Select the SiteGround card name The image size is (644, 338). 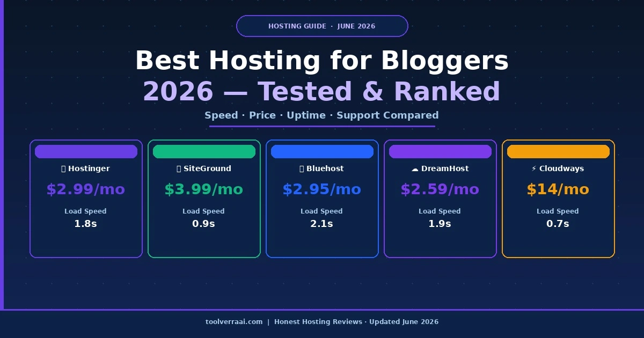pyautogui.click(x=207, y=168)
